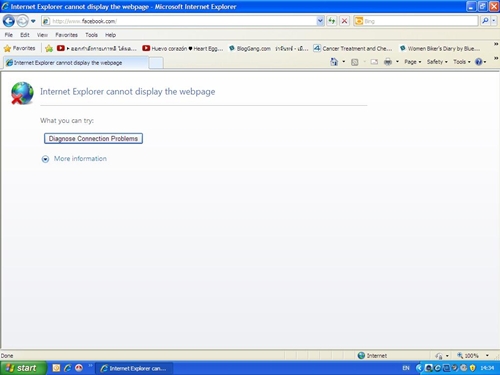
Task: Expand the command bar overflow chevron
Action: pyautogui.click(x=496, y=58)
